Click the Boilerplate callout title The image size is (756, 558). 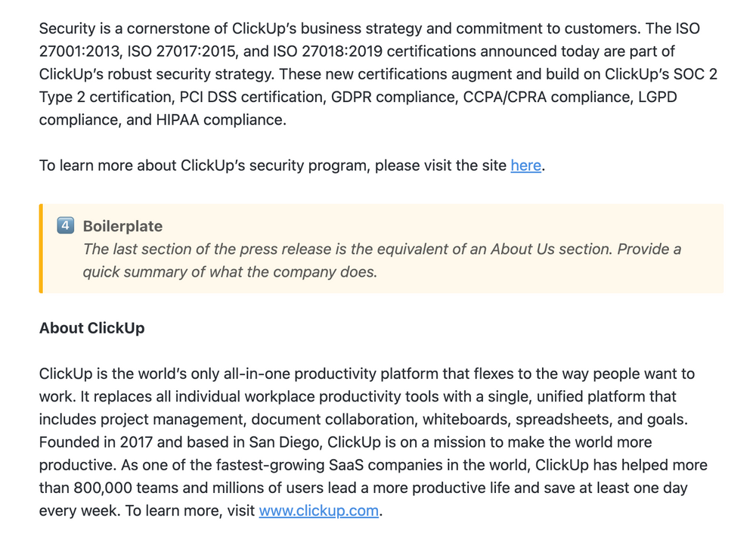pyautogui.click(x=122, y=226)
